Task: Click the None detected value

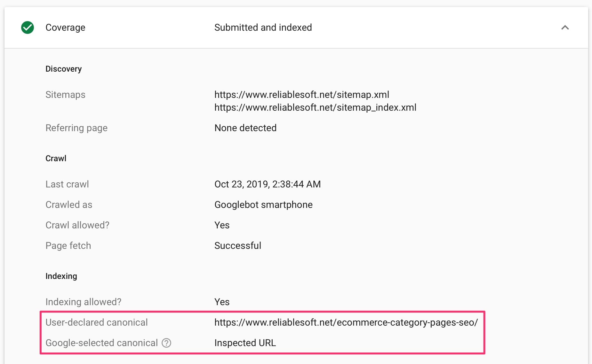Action: click(245, 128)
